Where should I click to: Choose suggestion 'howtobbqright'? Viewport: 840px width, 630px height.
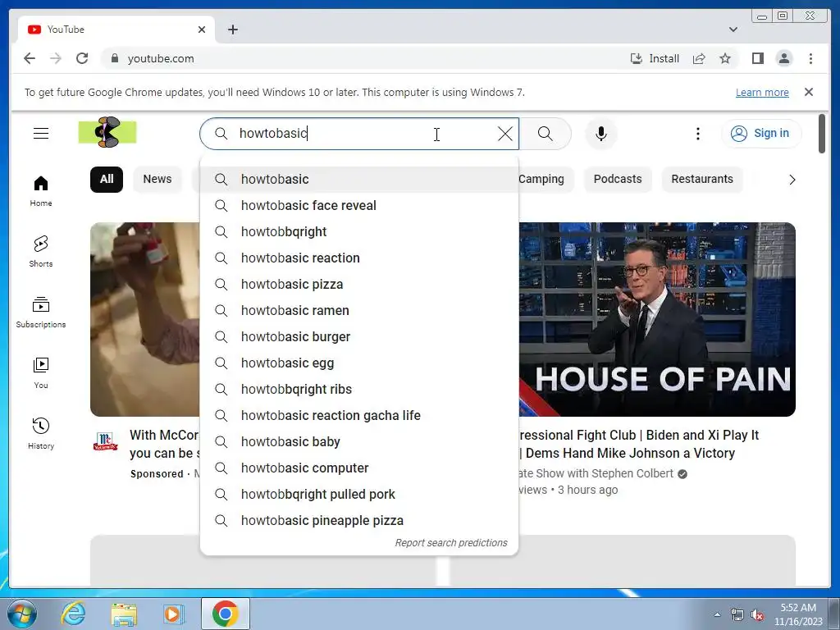(359, 232)
